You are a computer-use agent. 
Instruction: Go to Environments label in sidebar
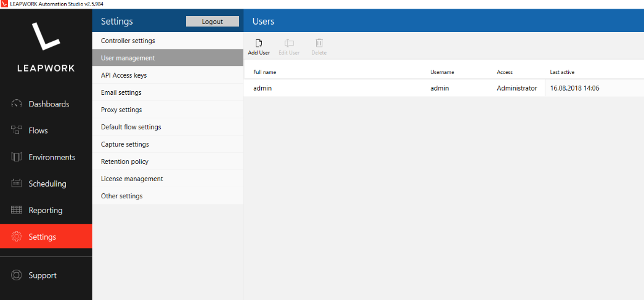pos(52,157)
